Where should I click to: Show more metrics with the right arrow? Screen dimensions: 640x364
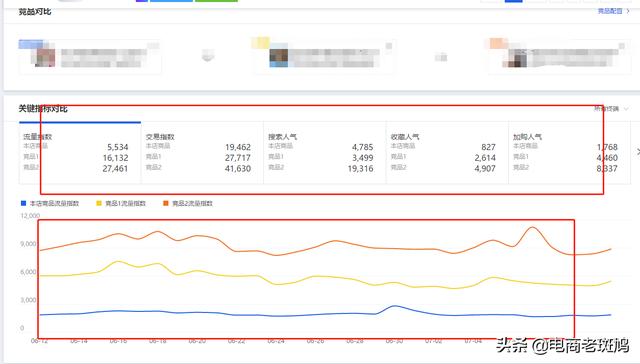pyautogui.click(x=638, y=152)
